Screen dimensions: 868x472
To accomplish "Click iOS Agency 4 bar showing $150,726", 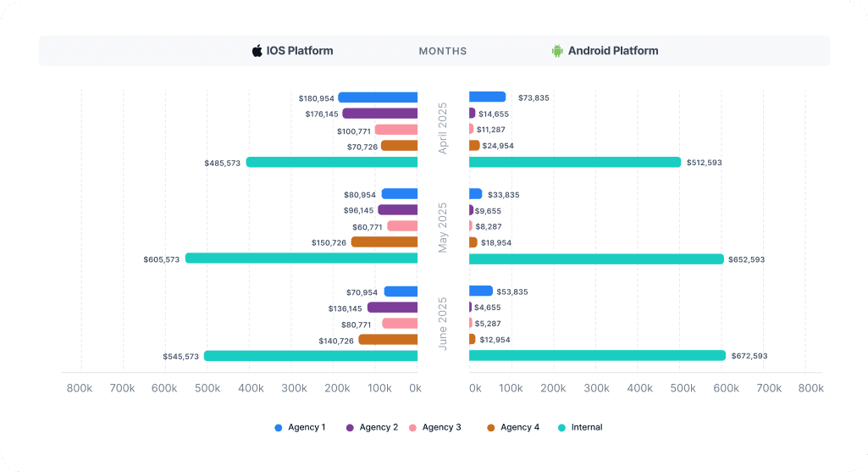I will pyautogui.click(x=384, y=242).
